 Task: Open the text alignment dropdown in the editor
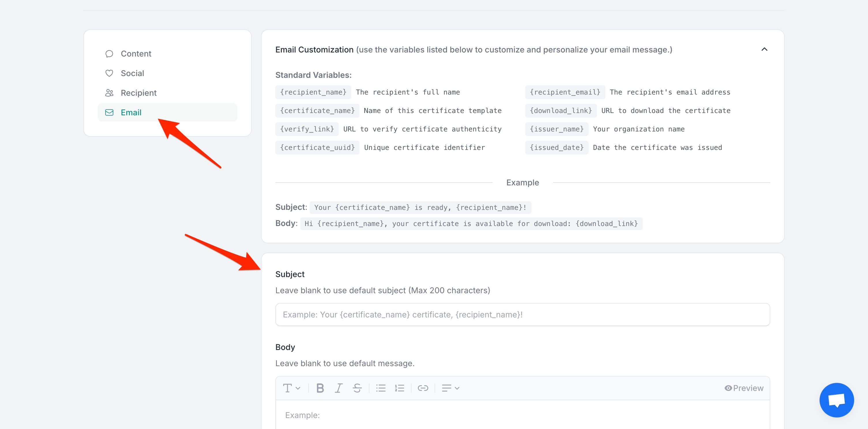pyautogui.click(x=450, y=388)
